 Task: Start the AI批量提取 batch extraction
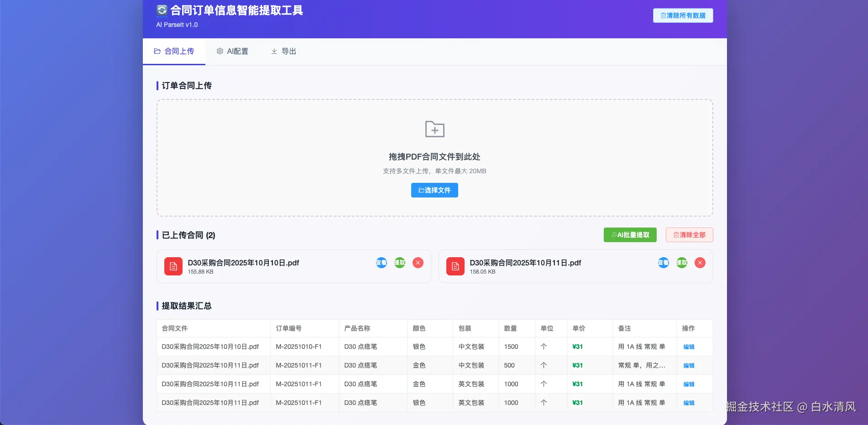pyautogui.click(x=630, y=235)
